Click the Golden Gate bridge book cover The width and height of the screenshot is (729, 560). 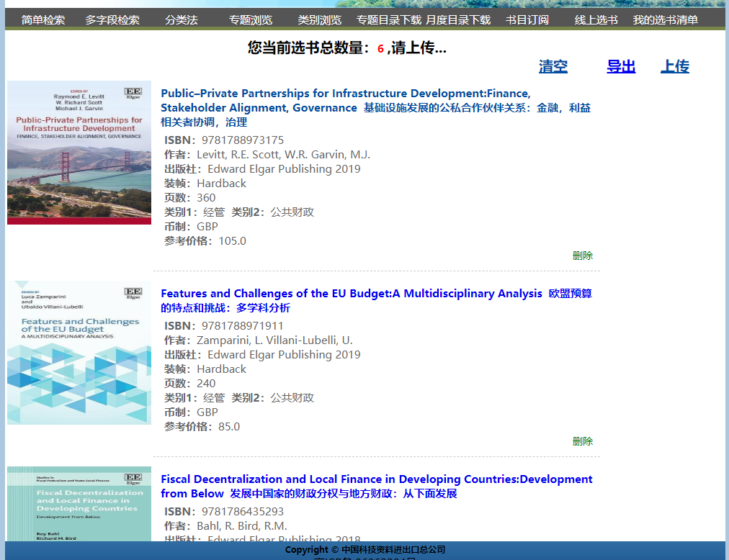tap(79, 153)
